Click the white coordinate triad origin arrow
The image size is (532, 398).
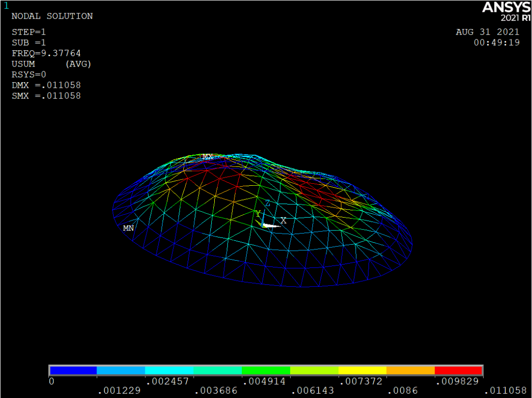tap(270, 226)
